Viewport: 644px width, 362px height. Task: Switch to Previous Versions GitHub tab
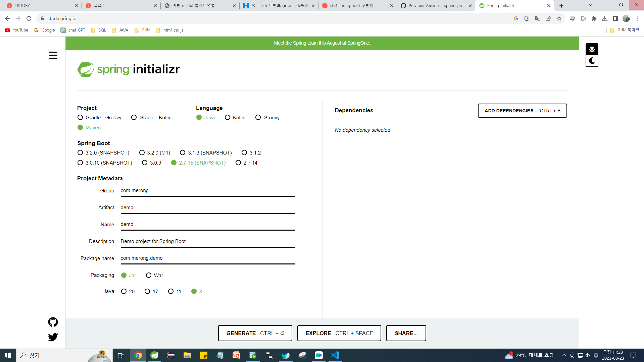tap(436, 6)
